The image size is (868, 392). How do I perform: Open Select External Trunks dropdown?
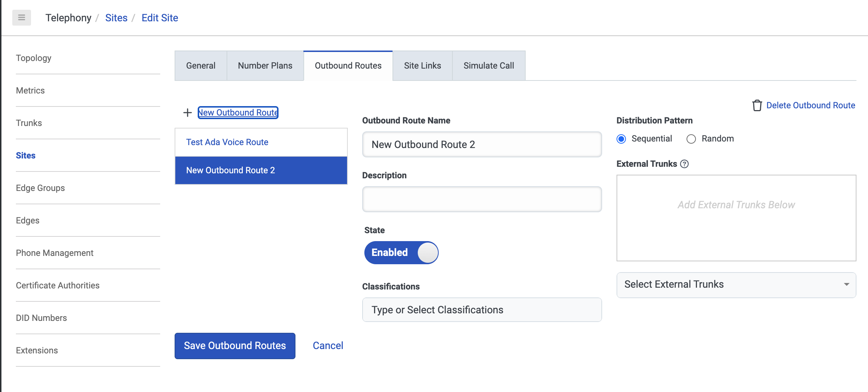point(736,285)
